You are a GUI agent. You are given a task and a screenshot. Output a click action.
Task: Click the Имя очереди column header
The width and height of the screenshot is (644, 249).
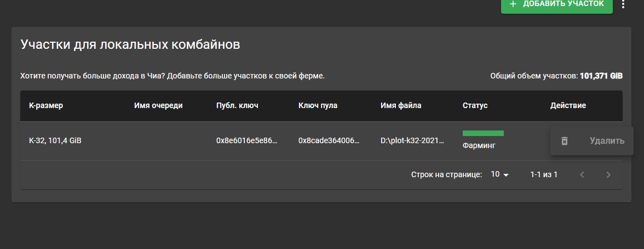158,105
